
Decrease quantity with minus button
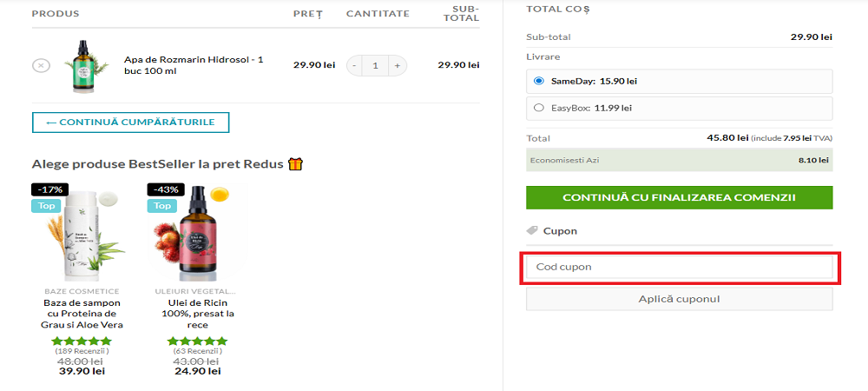[x=355, y=65]
